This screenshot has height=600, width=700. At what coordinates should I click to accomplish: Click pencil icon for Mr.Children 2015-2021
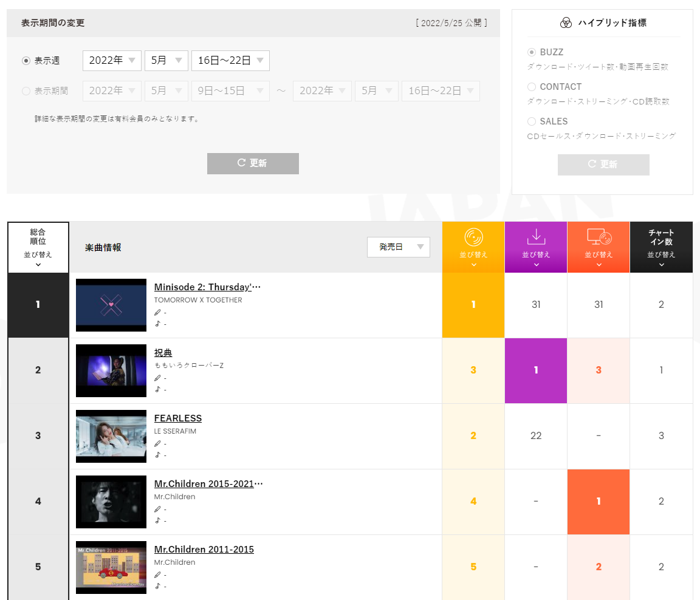pos(157,509)
